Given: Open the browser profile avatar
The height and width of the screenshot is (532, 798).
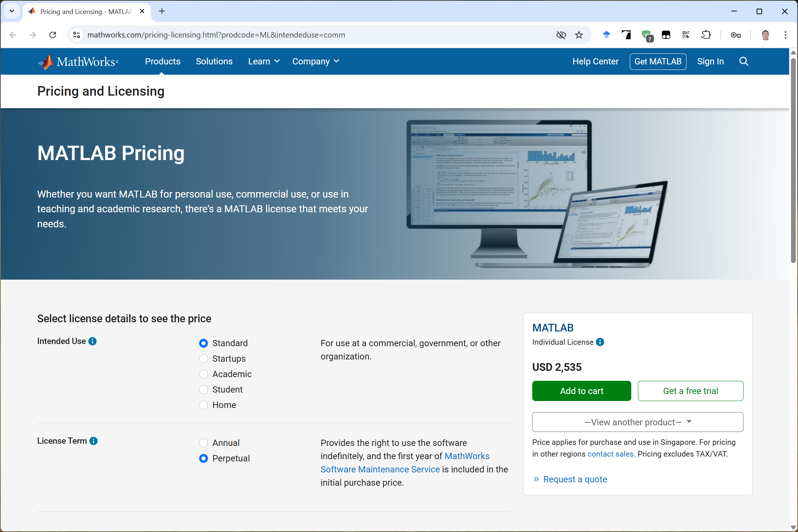Looking at the screenshot, I should pos(765,35).
